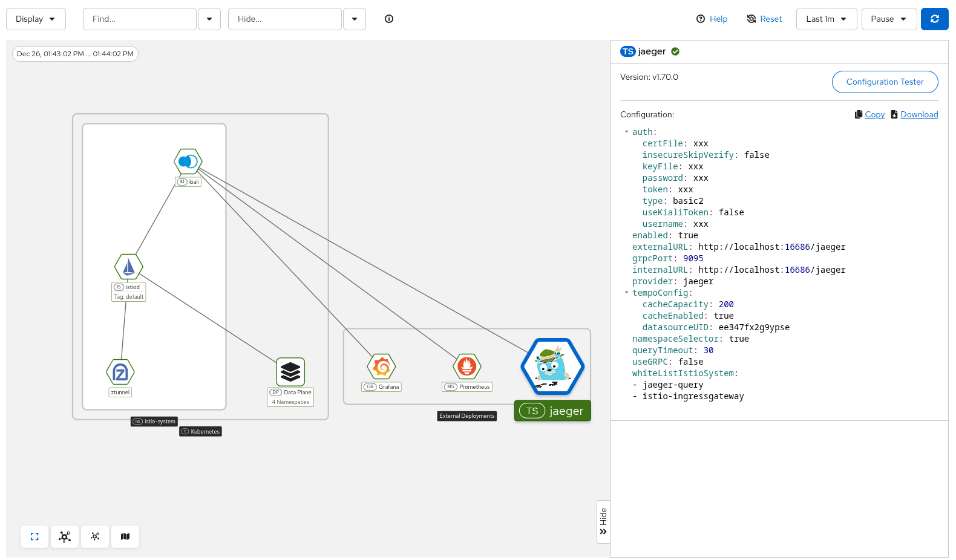This screenshot has height=560, width=956.
Task: Open the Pause refresh interval dropdown
Action: point(889,19)
